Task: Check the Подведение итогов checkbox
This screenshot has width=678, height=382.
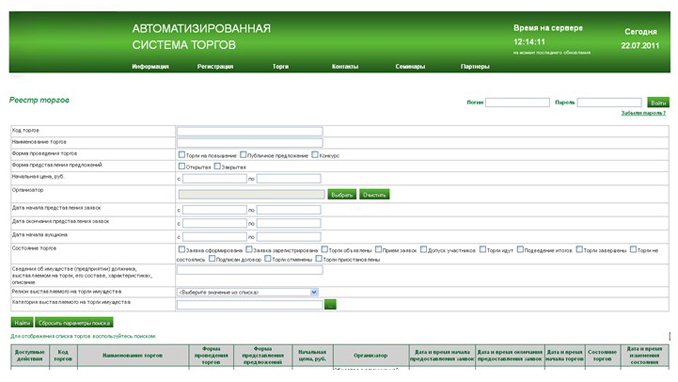Action: pyautogui.click(x=520, y=249)
